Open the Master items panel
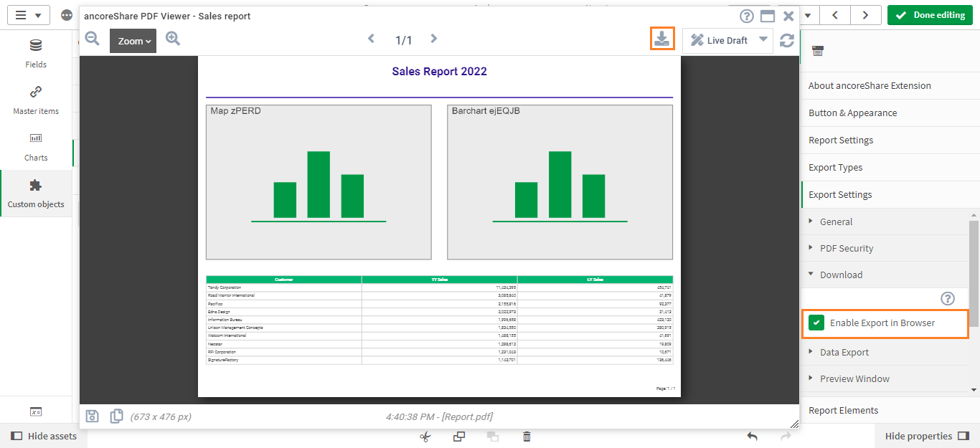Image resolution: width=980 pixels, height=448 pixels. (36, 100)
